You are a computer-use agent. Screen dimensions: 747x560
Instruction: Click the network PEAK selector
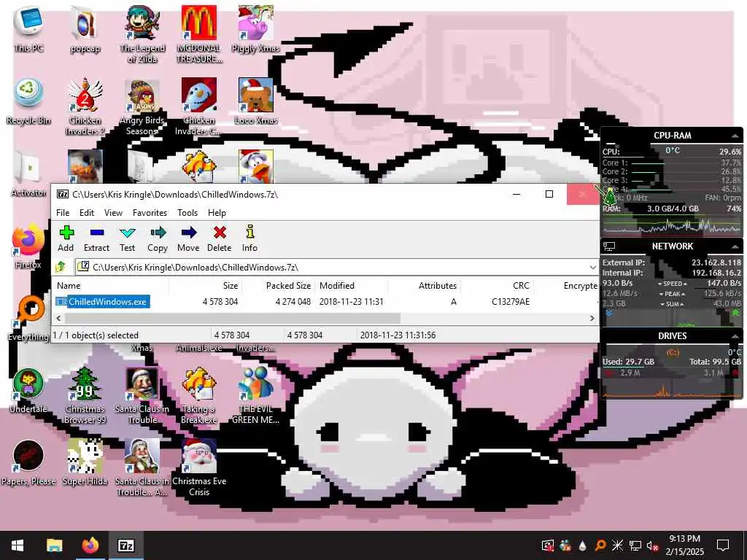(x=672, y=294)
